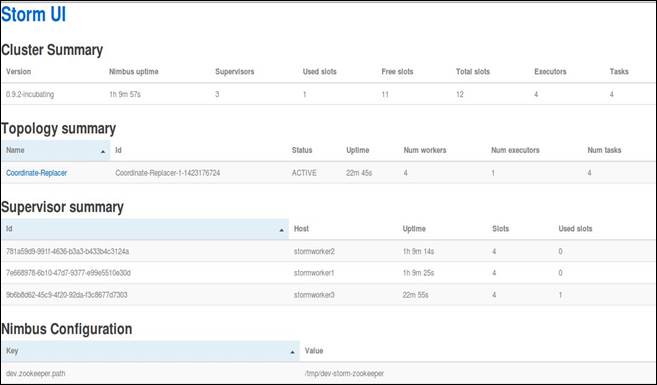Click the Tasks header in Cluster Summary

(x=619, y=72)
